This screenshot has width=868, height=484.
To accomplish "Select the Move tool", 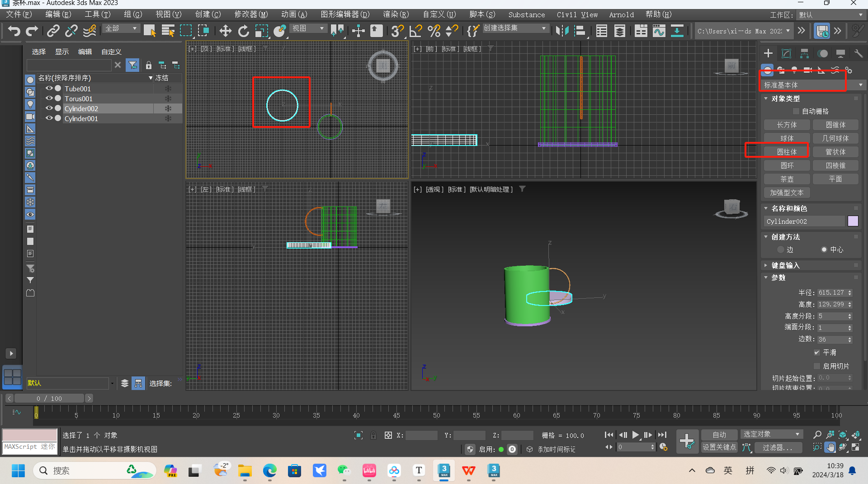I will 225,31.
